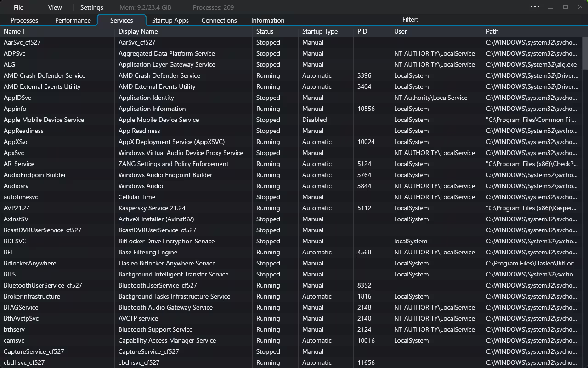Select the ADPSvc service row name
Viewport: 588px width, 368px height.
(15, 53)
